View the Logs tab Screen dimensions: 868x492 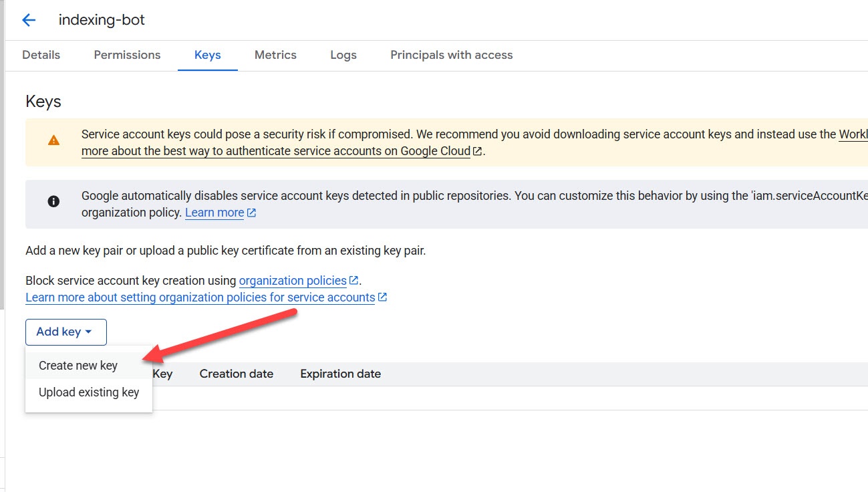click(x=343, y=55)
